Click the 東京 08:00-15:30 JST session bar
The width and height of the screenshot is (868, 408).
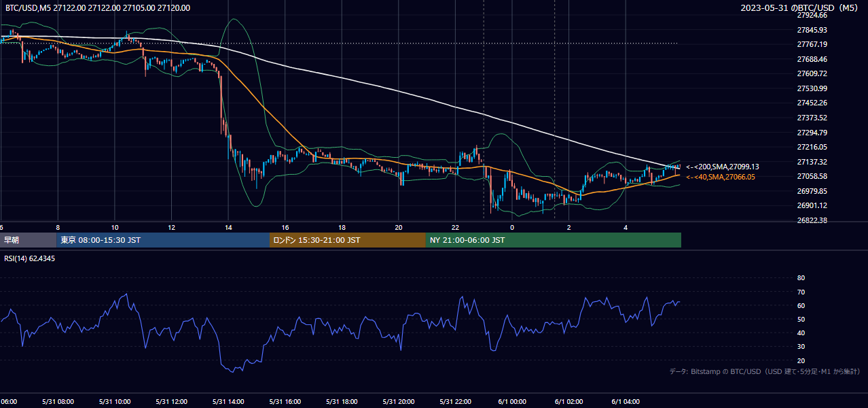[x=162, y=240]
